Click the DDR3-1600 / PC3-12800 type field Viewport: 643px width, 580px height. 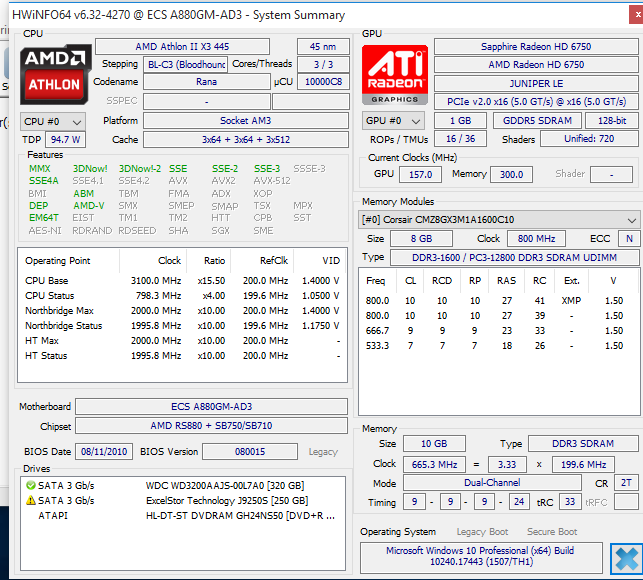tap(514, 258)
